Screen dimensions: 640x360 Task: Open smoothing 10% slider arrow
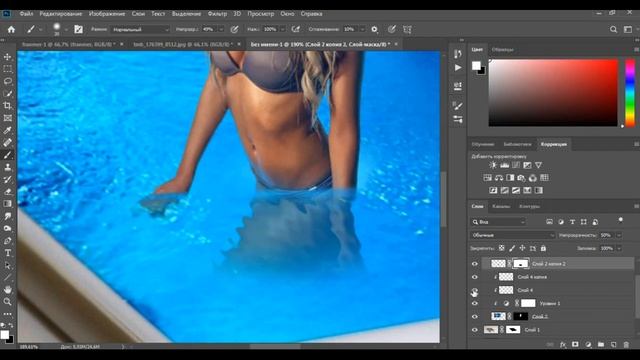click(362, 29)
